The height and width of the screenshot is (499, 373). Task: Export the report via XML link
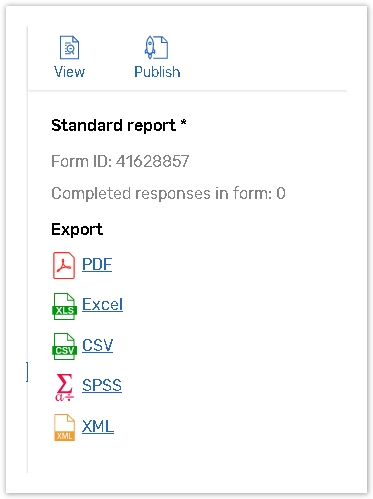tap(98, 426)
